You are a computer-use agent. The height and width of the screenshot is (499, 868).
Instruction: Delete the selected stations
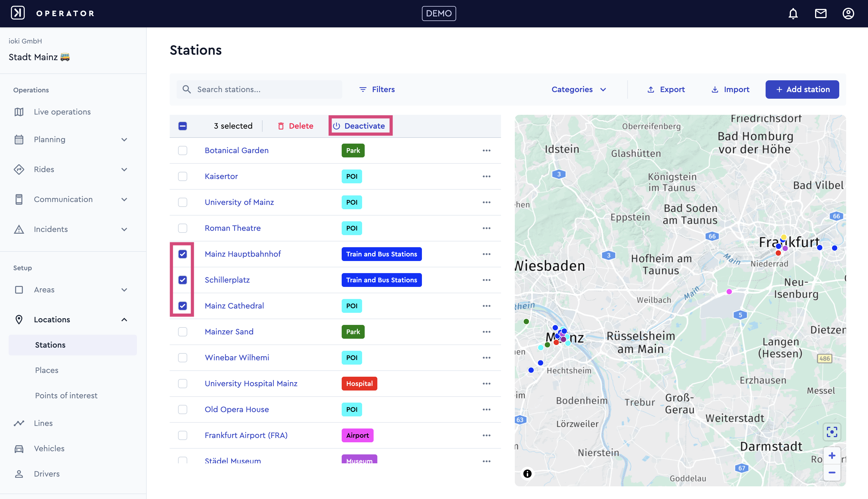click(x=295, y=126)
